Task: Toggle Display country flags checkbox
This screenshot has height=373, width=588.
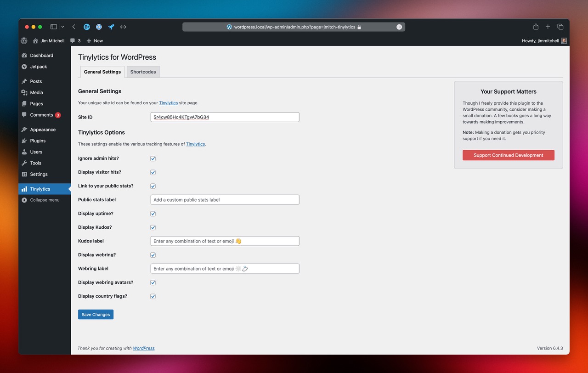Action: pyautogui.click(x=153, y=296)
